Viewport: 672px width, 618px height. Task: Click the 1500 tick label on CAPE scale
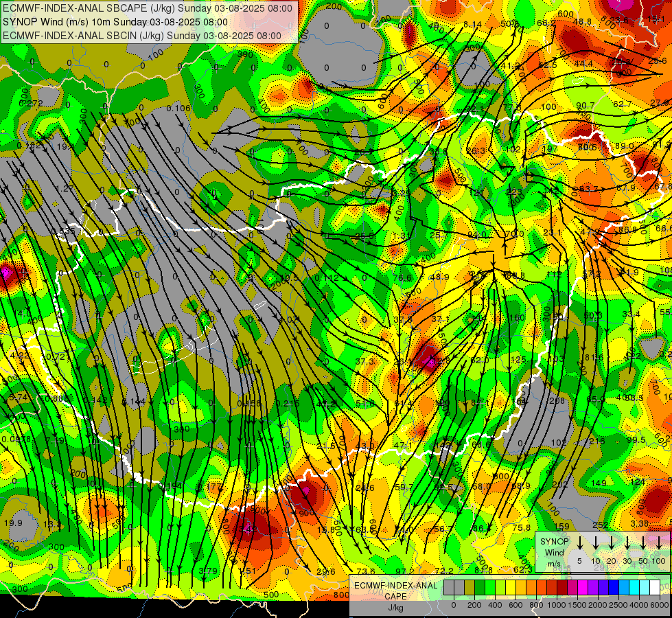tap(577, 605)
